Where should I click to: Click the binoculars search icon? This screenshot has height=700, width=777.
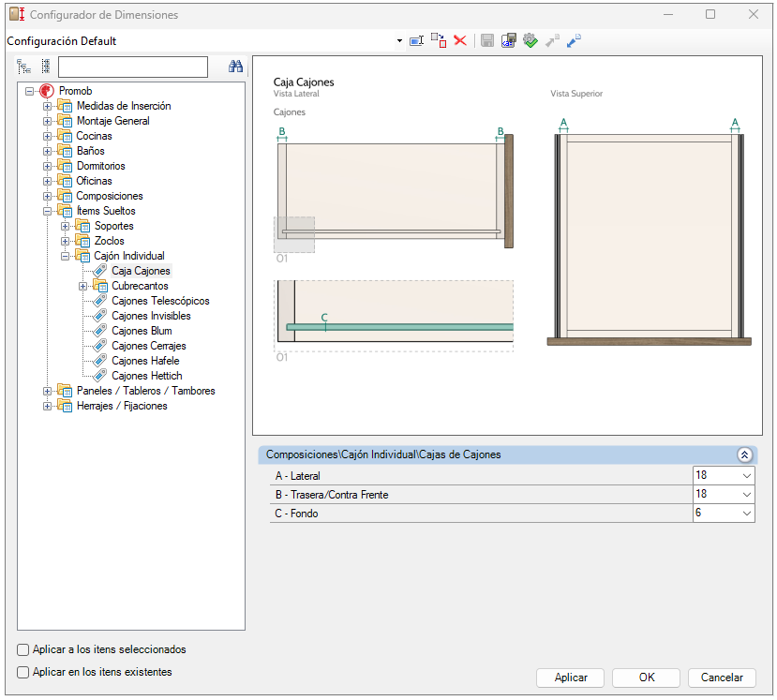[x=235, y=67]
